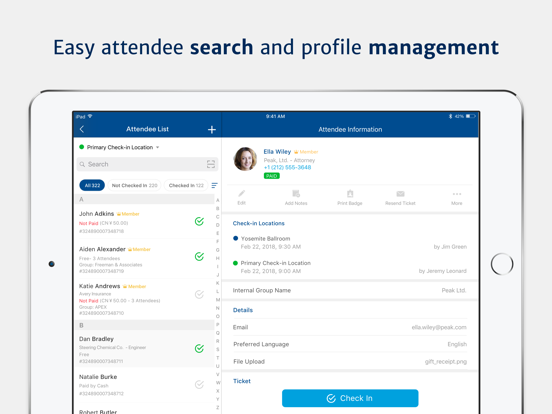552x414 pixels.
Task: Click Ella Wiley's gold Member crown badge
Action: [x=306, y=152]
